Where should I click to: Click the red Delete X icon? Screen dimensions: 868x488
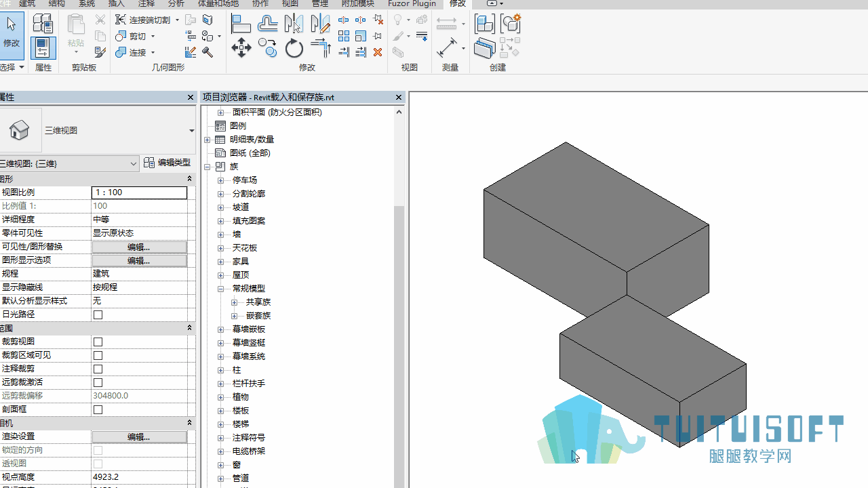point(378,52)
